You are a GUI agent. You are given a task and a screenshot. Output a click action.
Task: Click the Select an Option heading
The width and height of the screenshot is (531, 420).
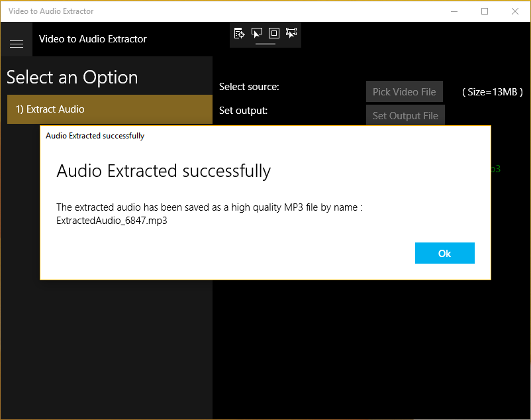pos(72,78)
